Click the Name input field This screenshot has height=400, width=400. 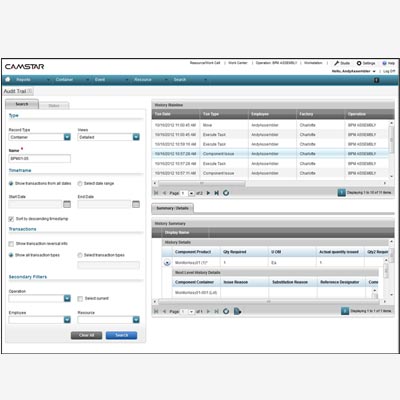40,159
